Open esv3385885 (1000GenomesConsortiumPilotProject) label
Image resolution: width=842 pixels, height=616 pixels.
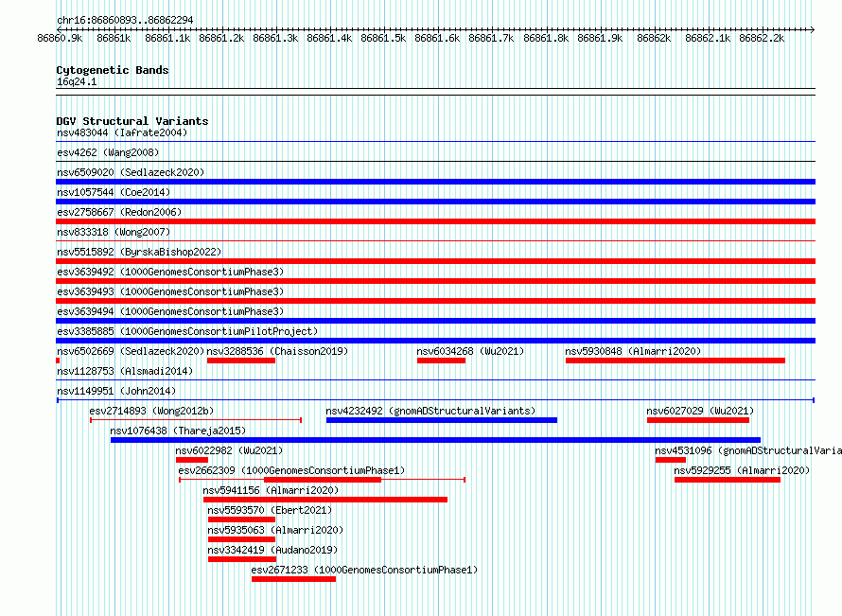(187, 331)
